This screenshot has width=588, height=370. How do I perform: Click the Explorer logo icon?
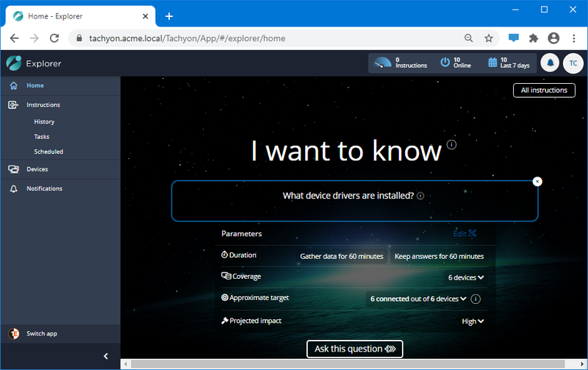[14, 63]
